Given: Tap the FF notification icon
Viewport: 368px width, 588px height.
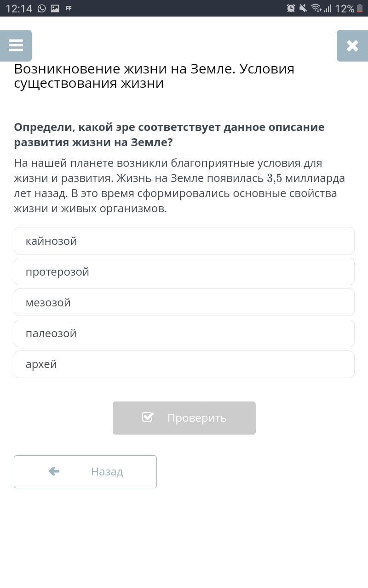Looking at the screenshot, I should pyautogui.click(x=69, y=8).
